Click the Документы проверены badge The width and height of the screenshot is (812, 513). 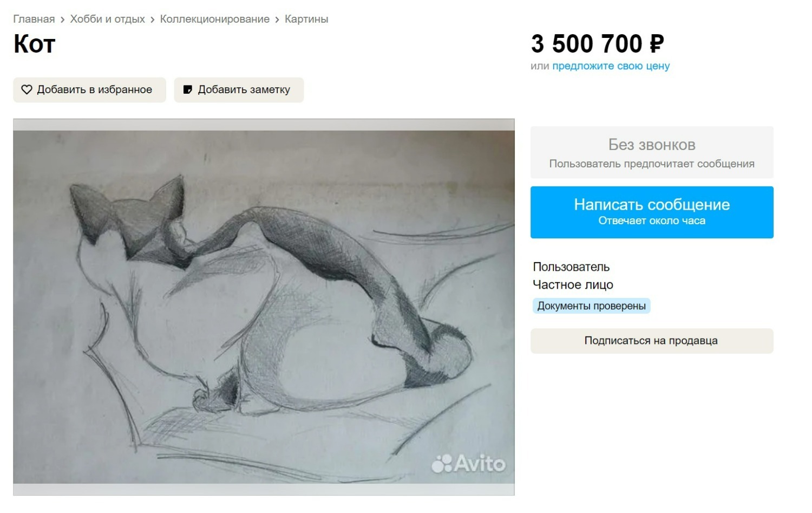coord(591,306)
